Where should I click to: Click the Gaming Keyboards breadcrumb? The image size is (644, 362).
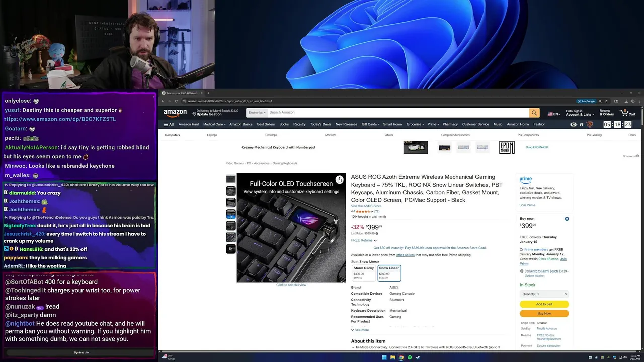285,163
